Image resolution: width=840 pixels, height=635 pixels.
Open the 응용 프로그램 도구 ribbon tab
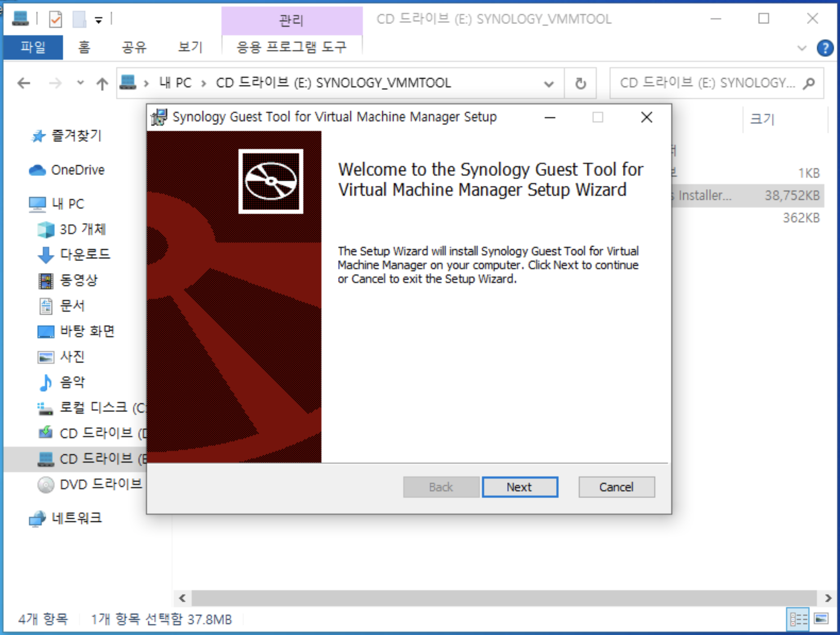tap(292, 47)
